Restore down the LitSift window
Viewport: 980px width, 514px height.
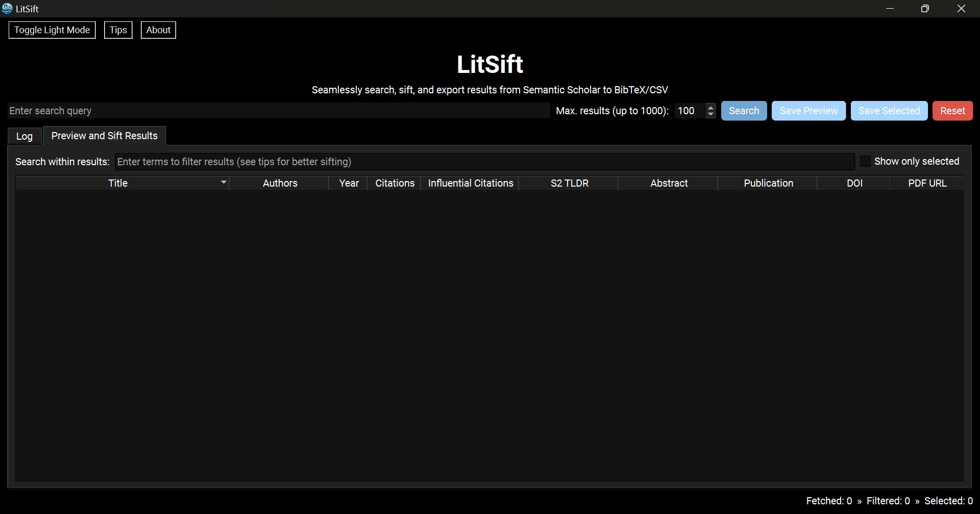[925, 9]
